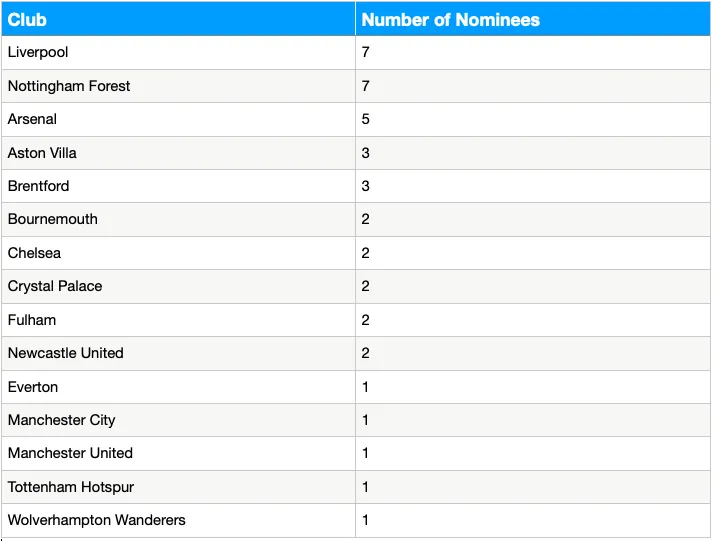Select the Manchester City cell

click(x=61, y=420)
